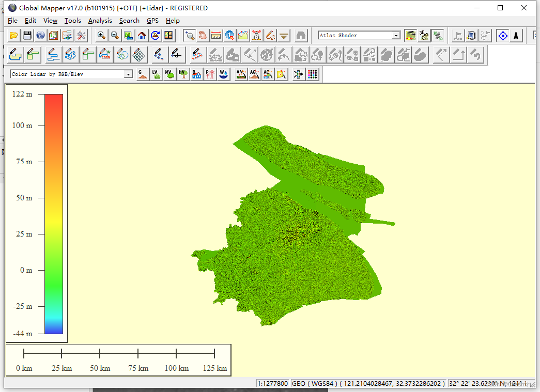
Task: Save the workspace with floppy disk icon
Action: coord(27,36)
